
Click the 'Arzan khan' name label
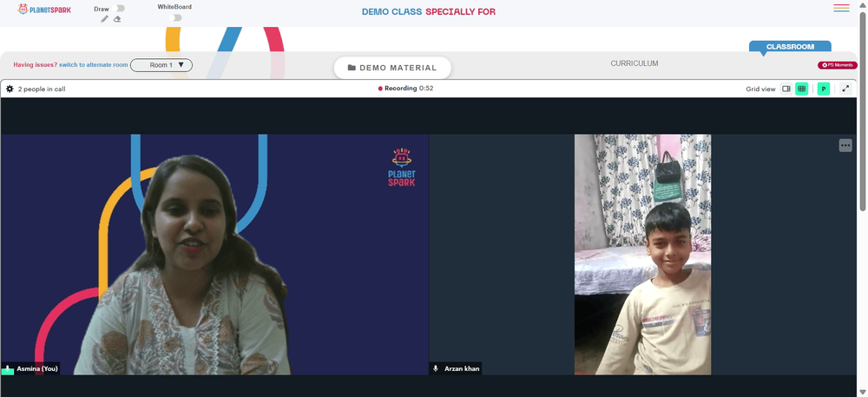pos(462,368)
